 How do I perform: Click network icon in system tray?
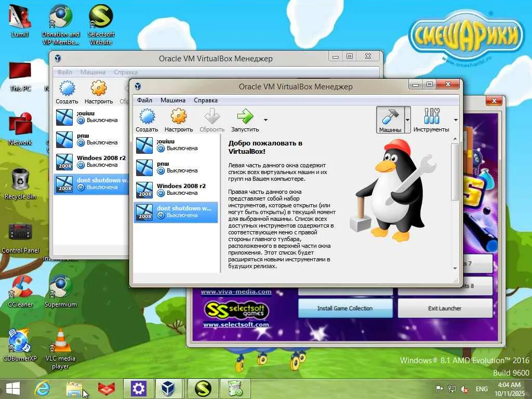click(x=451, y=389)
